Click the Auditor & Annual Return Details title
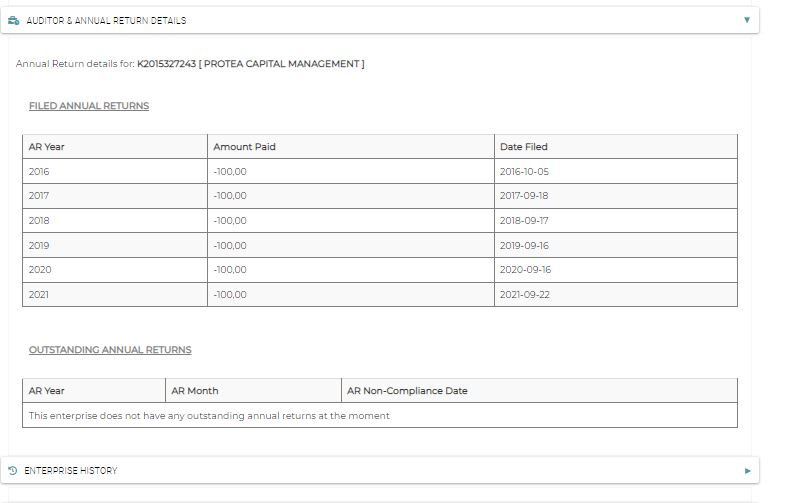Viewport: 793px width, 503px height. pos(106,20)
